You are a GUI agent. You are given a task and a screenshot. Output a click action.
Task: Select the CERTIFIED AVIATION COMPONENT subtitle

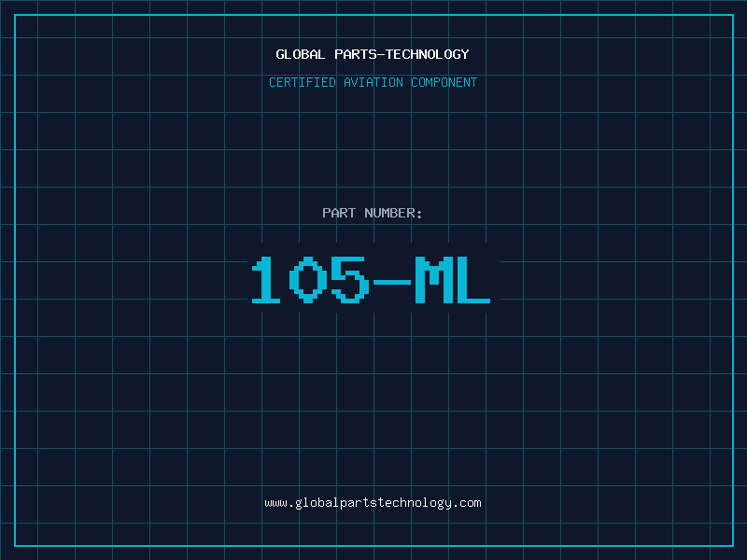pos(373,82)
